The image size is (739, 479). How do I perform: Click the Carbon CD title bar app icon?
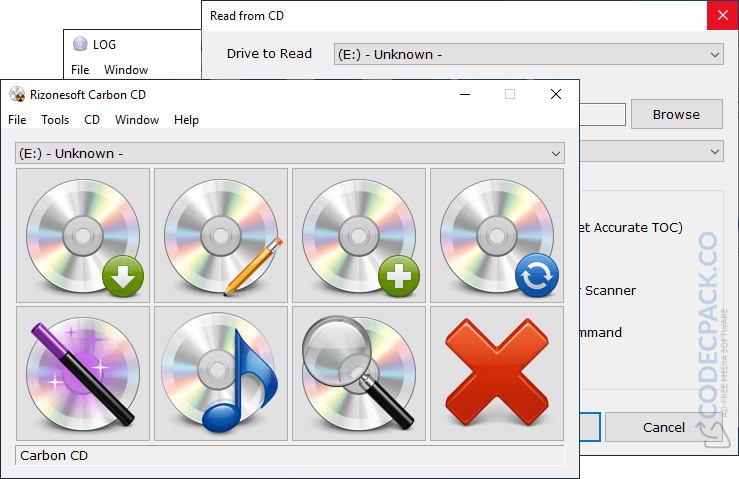[x=17, y=94]
